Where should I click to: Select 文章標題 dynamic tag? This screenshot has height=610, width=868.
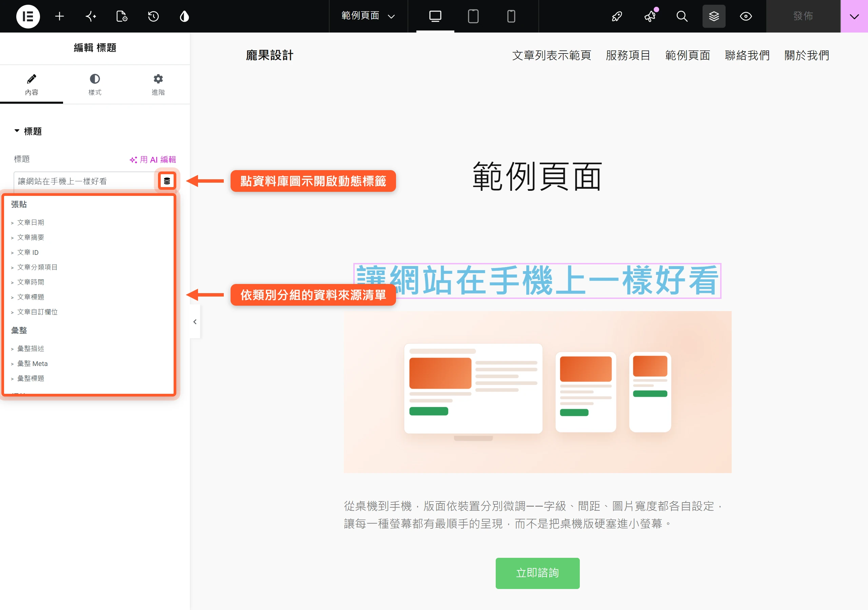click(31, 297)
